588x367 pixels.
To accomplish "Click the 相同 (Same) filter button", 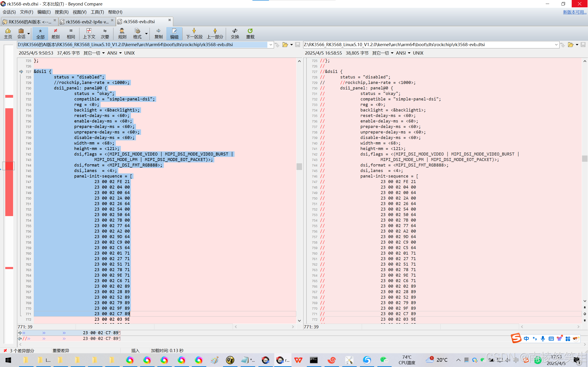I will [71, 33].
